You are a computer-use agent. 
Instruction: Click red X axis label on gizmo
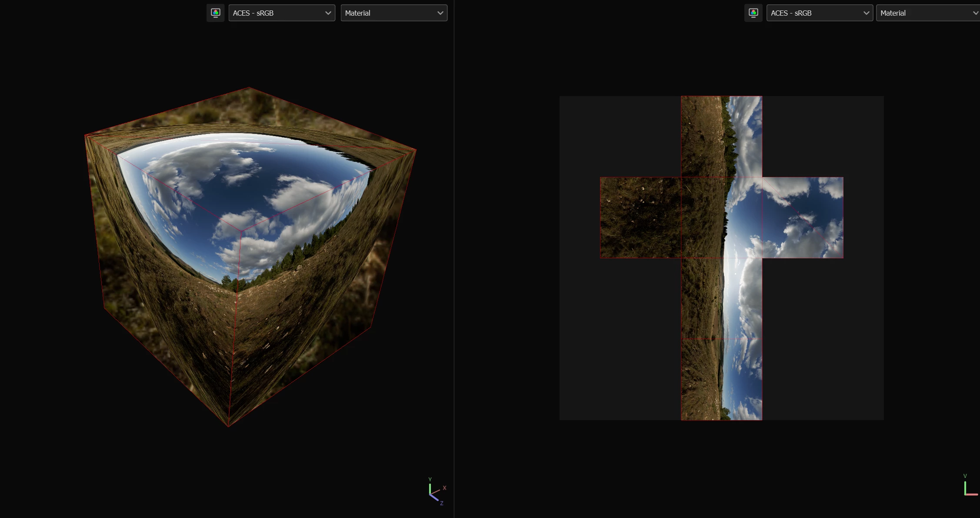point(444,488)
